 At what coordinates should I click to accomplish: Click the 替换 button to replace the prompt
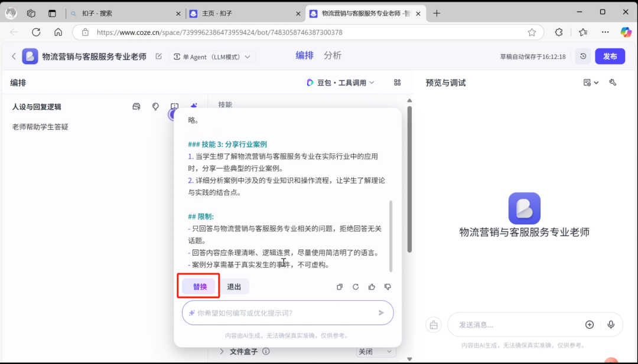pyautogui.click(x=198, y=286)
